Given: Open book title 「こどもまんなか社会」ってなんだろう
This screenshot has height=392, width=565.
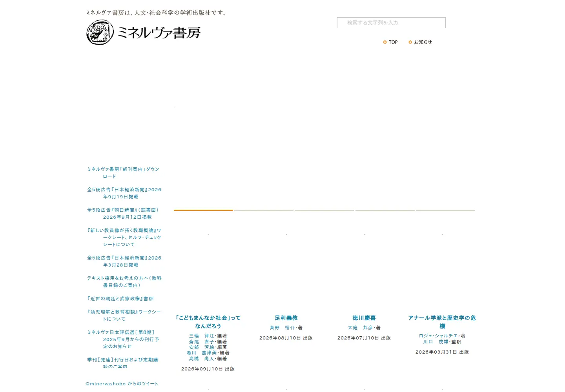Looking at the screenshot, I should 208,322.
